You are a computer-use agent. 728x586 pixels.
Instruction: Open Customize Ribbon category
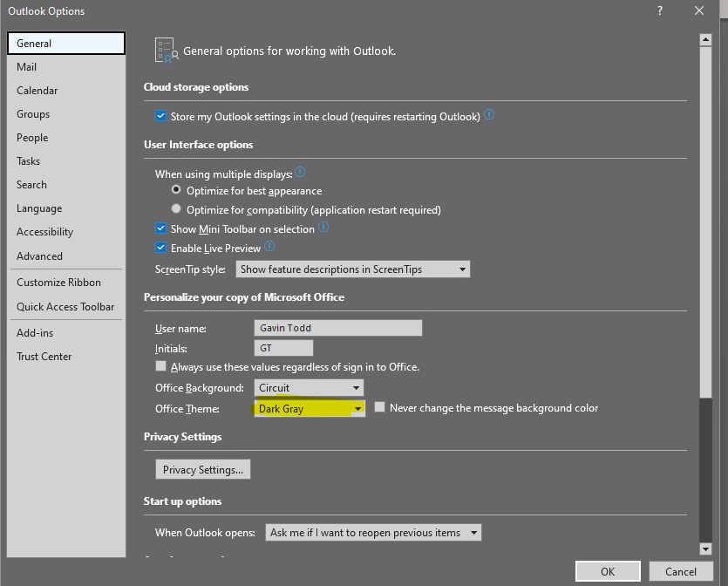(x=66, y=283)
